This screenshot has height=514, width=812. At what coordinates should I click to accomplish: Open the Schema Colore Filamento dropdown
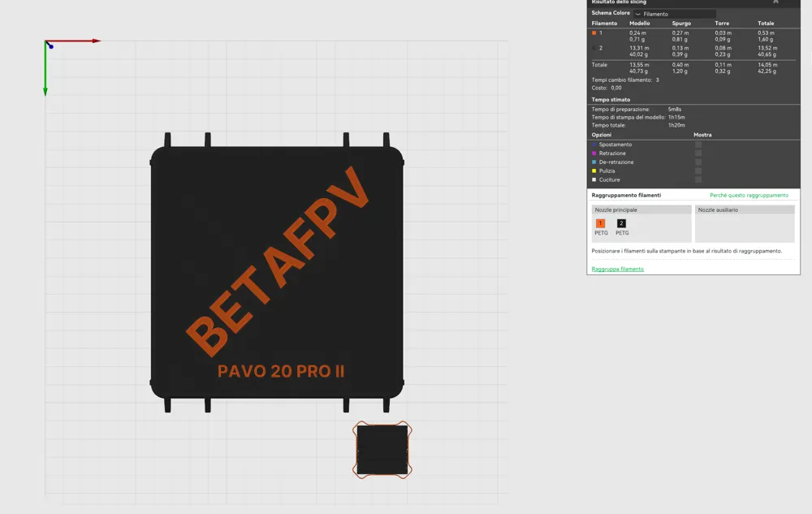point(674,14)
